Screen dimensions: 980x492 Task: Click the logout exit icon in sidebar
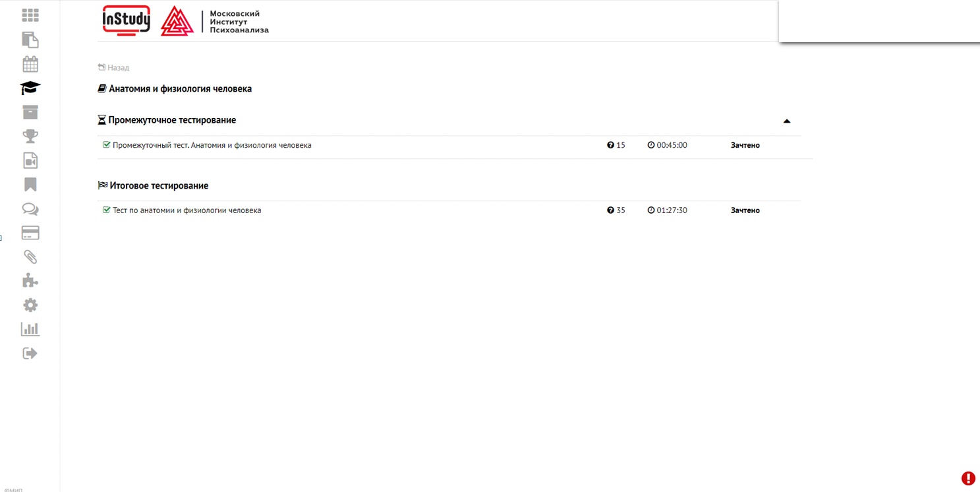tap(30, 354)
